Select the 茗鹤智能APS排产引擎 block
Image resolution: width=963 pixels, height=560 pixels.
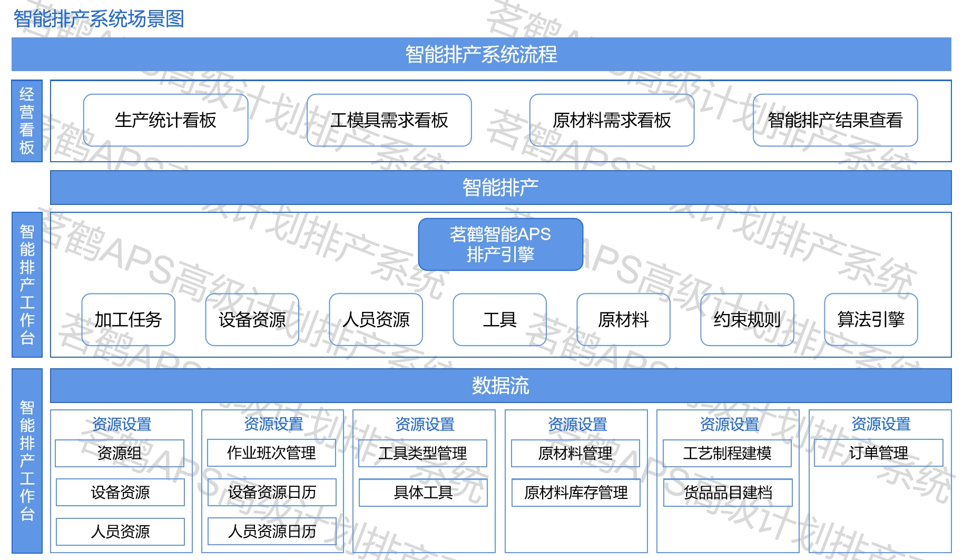click(x=500, y=244)
